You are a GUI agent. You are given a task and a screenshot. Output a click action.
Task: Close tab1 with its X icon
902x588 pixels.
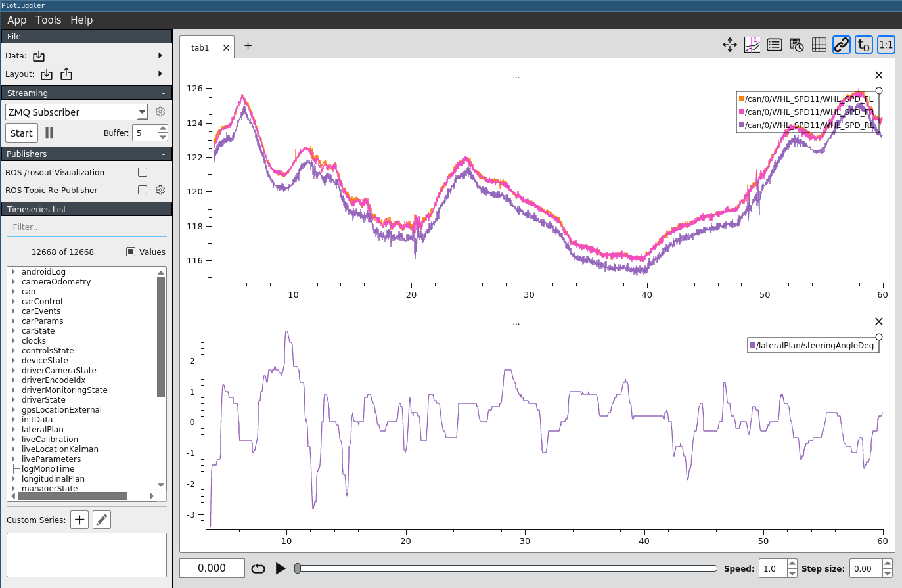[x=226, y=48]
